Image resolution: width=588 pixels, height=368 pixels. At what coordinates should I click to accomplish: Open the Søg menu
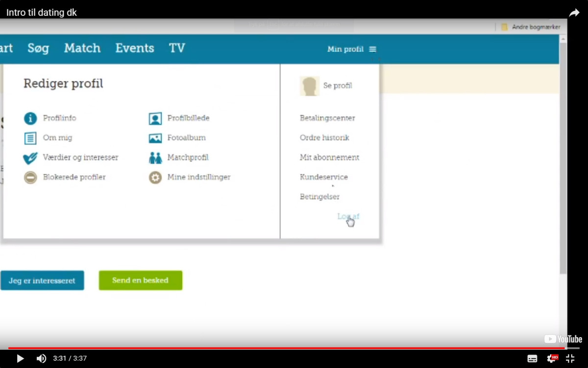tap(38, 48)
